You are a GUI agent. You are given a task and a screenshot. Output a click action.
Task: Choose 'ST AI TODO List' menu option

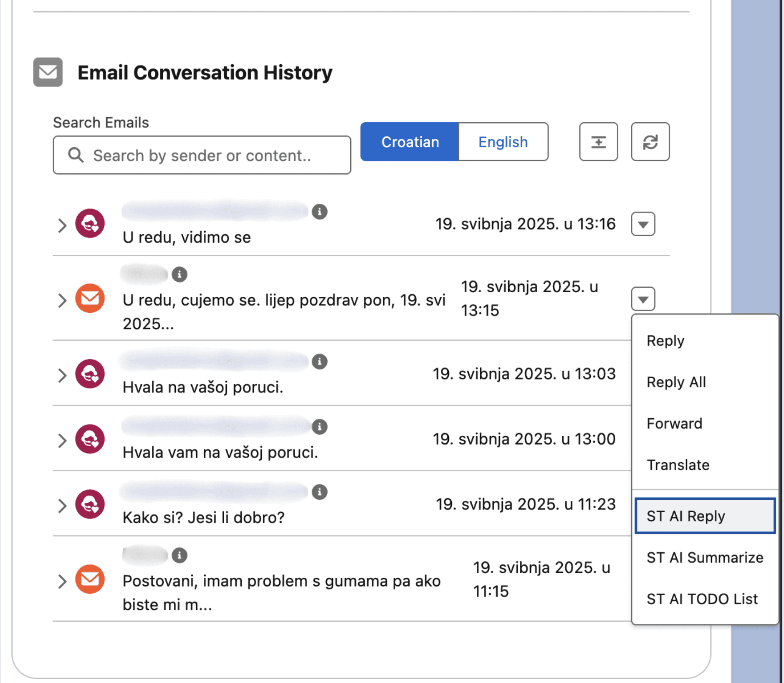[702, 599]
